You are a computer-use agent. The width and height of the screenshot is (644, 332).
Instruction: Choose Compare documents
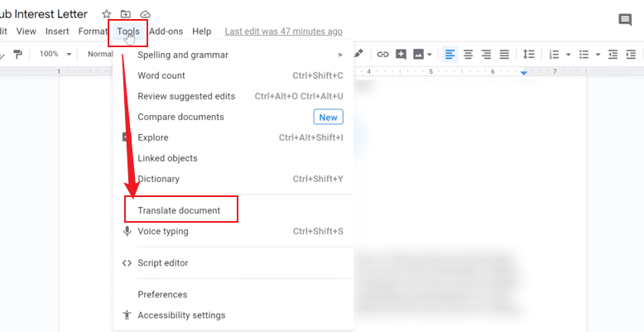point(233,117)
